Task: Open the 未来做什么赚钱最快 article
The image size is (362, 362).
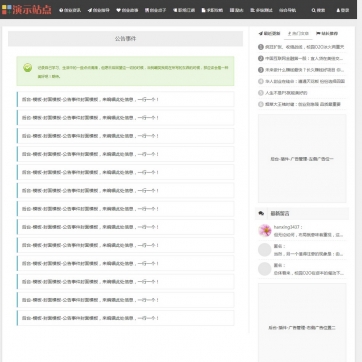Action: 304,70
